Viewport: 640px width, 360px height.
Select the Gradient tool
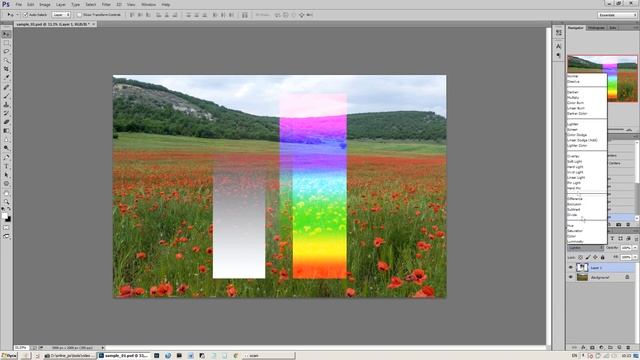click(x=6, y=131)
